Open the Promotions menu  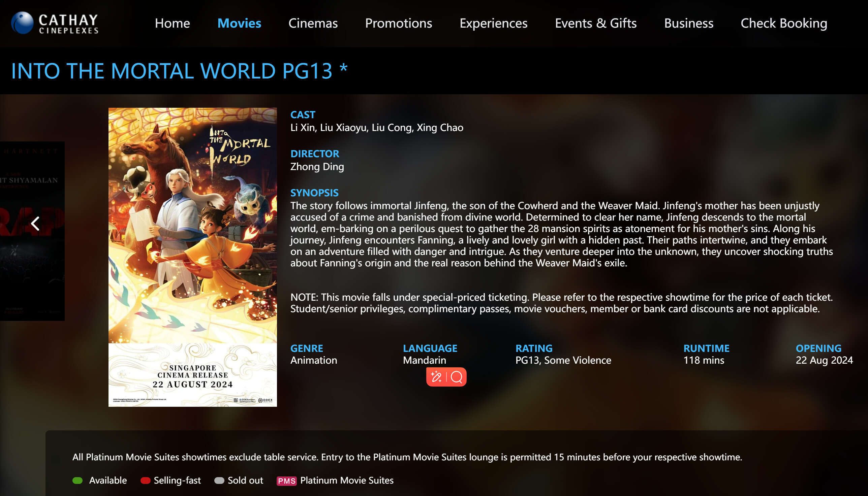[x=398, y=23]
